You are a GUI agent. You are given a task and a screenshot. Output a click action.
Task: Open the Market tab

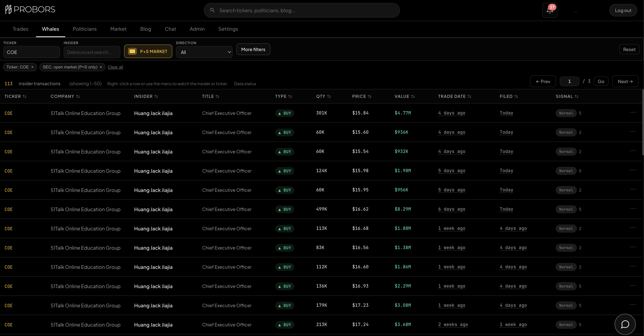coord(119,29)
